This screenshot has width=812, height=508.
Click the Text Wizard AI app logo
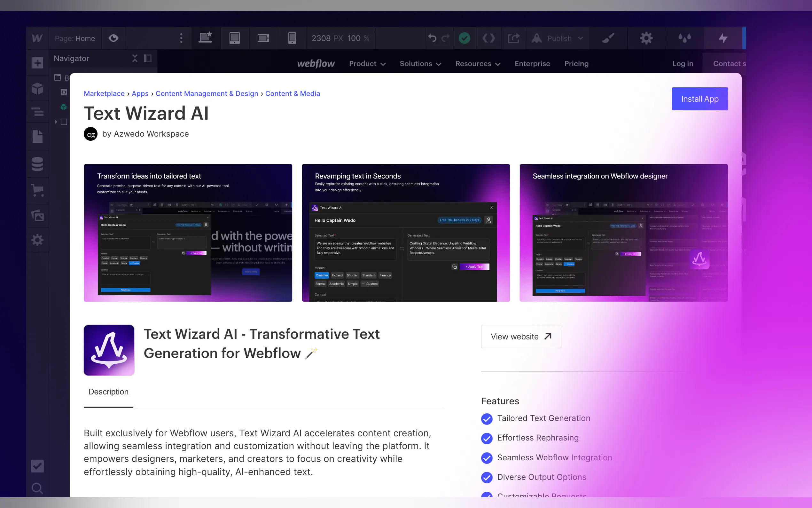[x=109, y=350]
